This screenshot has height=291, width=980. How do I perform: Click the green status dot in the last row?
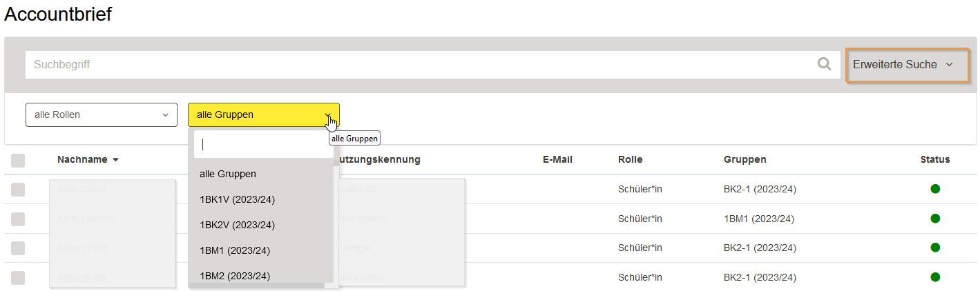935,277
